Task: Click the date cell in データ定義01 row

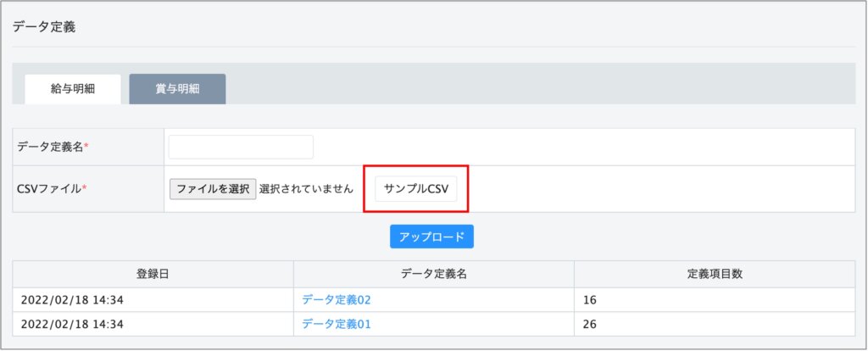Action: pos(72,324)
